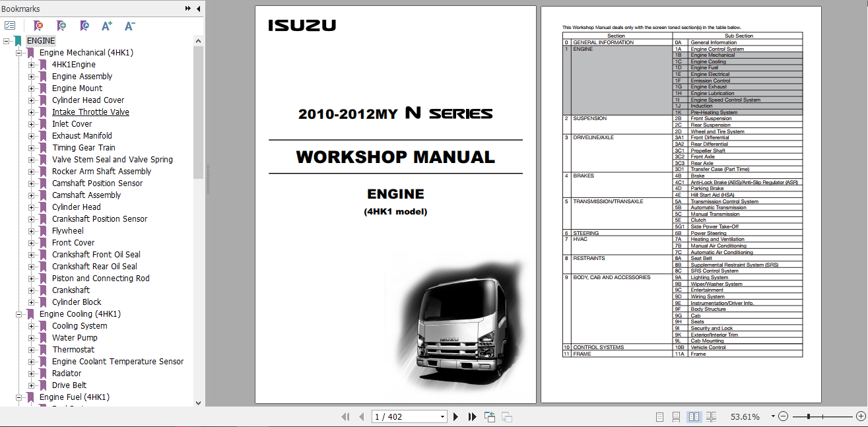The image size is (868, 427).
Task: Collapse Engine Fuel (4HK1) tree node
Action: point(18,397)
